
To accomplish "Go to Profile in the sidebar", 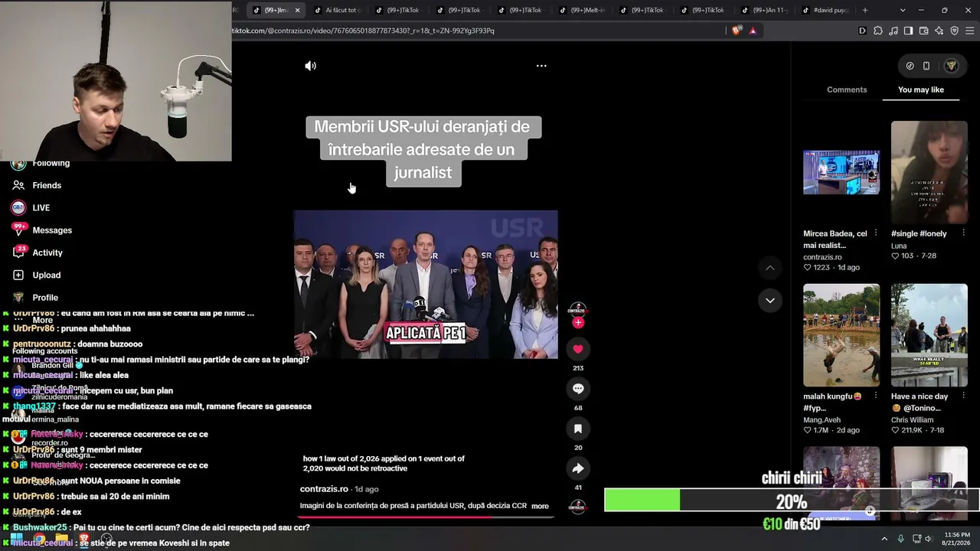I will pos(45,298).
